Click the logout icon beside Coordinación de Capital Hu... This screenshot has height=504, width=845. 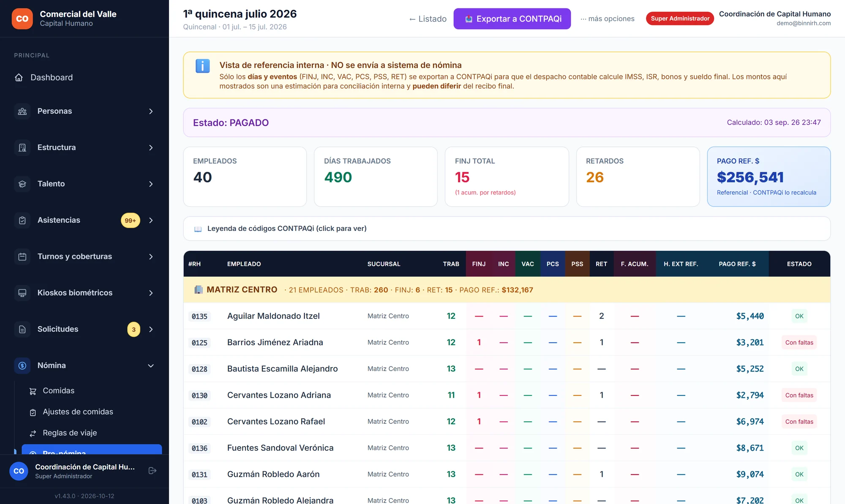(x=153, y=471)
